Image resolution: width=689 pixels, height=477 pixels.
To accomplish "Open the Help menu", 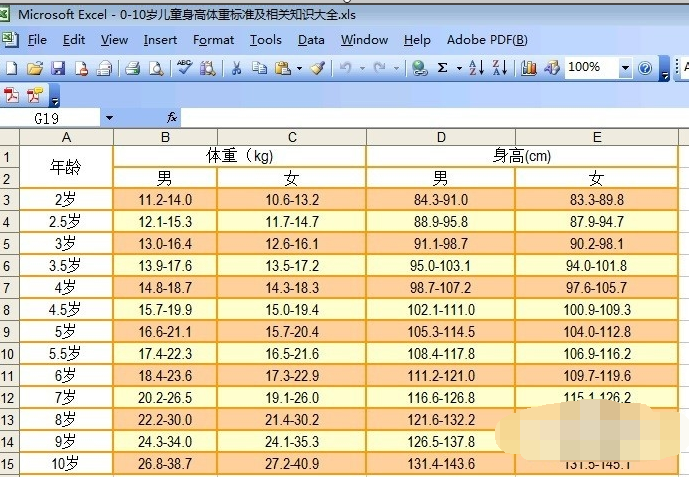I will [417, 40].
